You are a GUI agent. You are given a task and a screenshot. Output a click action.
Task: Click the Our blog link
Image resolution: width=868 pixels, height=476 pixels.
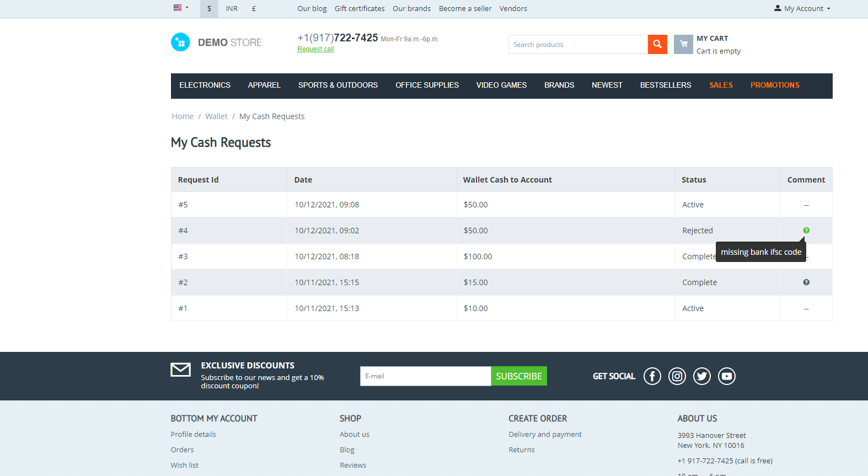pos(312,8)
